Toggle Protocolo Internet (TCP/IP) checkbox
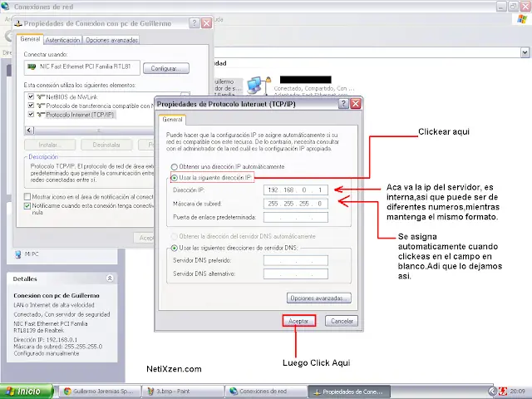The height and width of the screenshot is (399, 532). tap(31, 115)
